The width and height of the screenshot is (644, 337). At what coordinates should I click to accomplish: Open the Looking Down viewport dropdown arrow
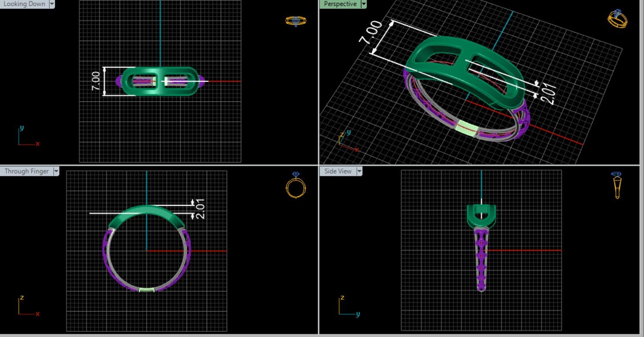coord(52,4)
